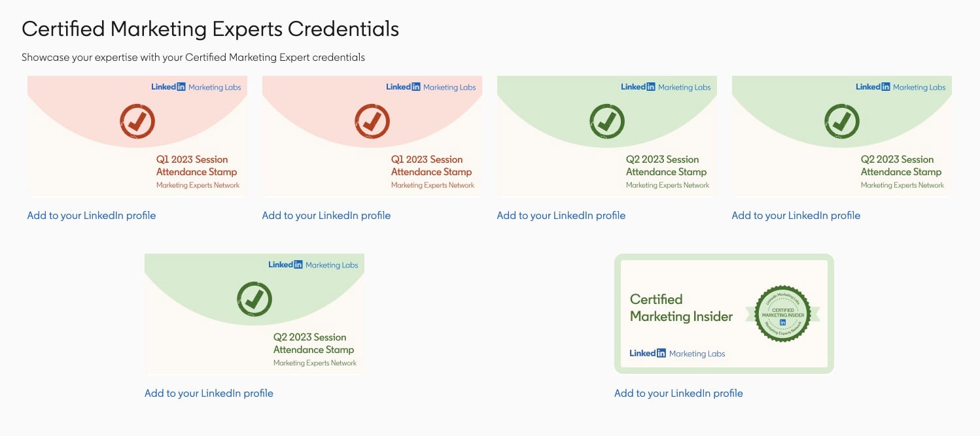Add top-right Q2 2023 stamp to LinkedIn profile
980x436 pixels.
(x=796, y=215)
